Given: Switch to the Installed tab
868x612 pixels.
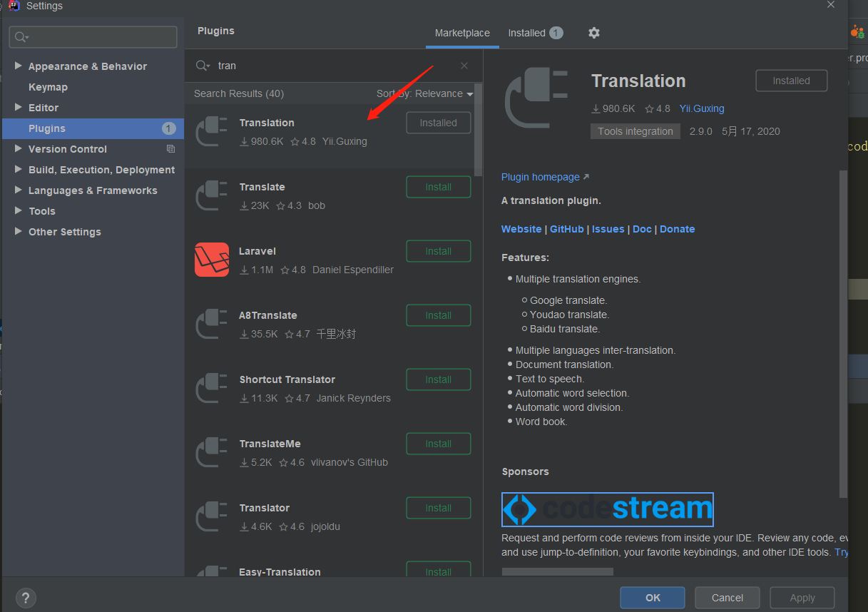Looking at the screenshot, I should tap(535, 33).
